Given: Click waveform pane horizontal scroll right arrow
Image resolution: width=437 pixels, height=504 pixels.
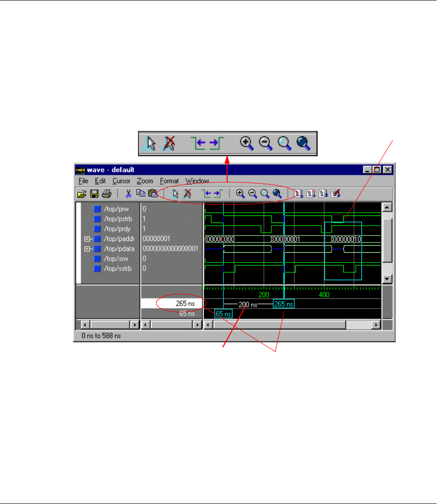Looking at the screenshot, I should (x=376, y=325).
